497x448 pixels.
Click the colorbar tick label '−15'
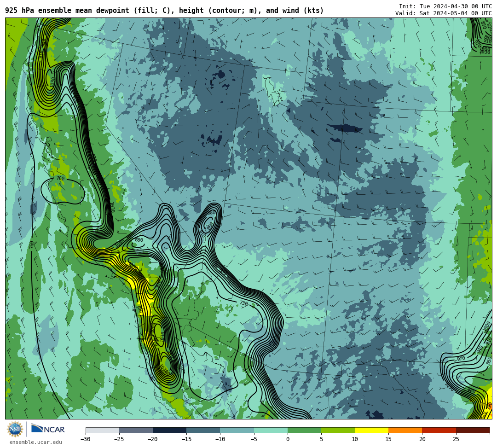click(x=186, y=439)
